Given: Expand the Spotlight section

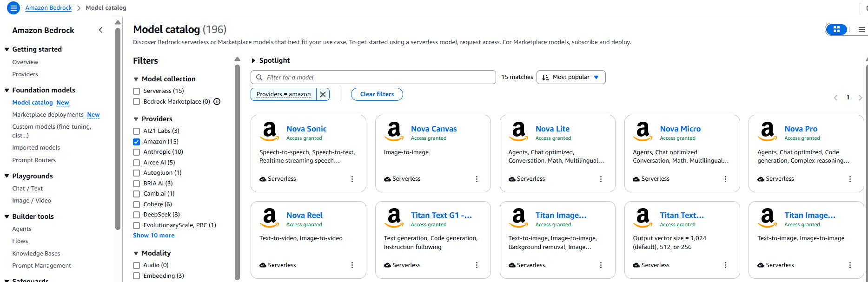Looking at the screenshot, I should click(254, 60).
